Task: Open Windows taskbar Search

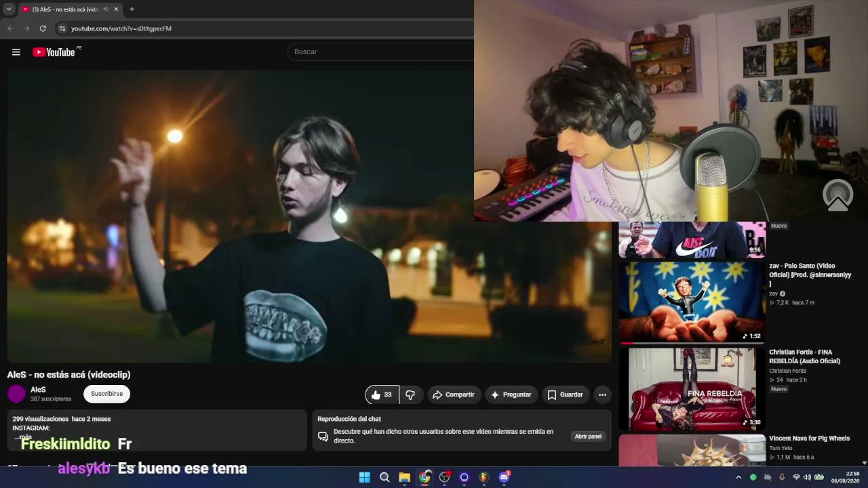Action: tap(384, 477)
